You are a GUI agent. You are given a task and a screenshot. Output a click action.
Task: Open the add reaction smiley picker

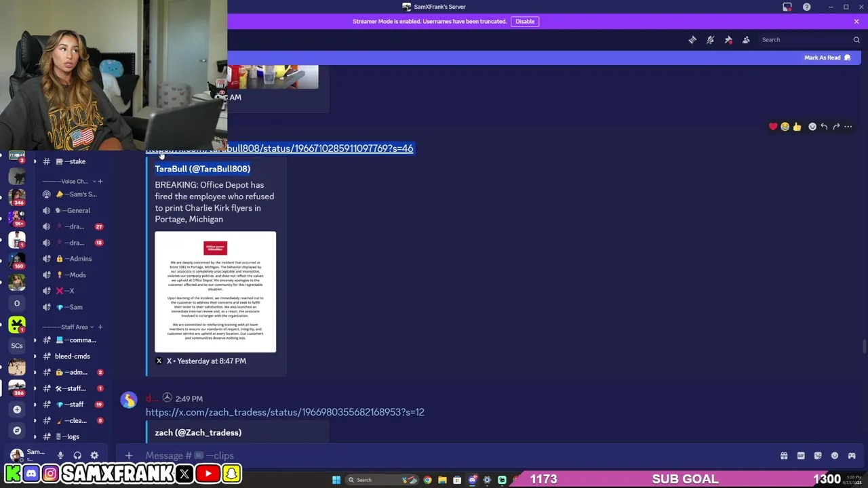coord(812,127)
